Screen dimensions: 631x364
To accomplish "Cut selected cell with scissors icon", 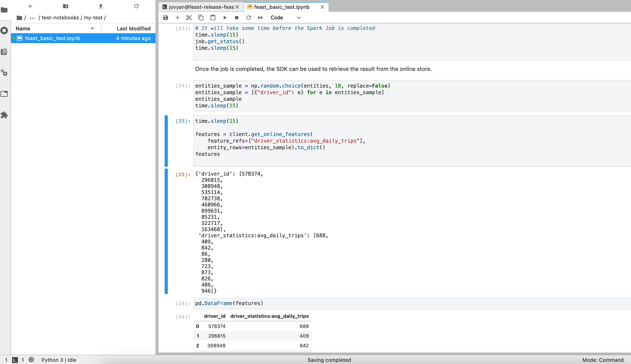I will click(x=189, y=18).
